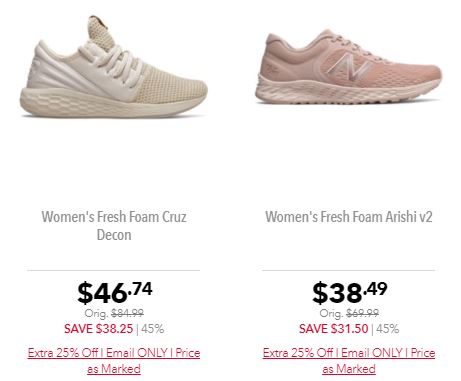Open Extra 25% Off link under Cruz Decon
Viewport: 461px width, 381px height.
[x=114, y=361]
